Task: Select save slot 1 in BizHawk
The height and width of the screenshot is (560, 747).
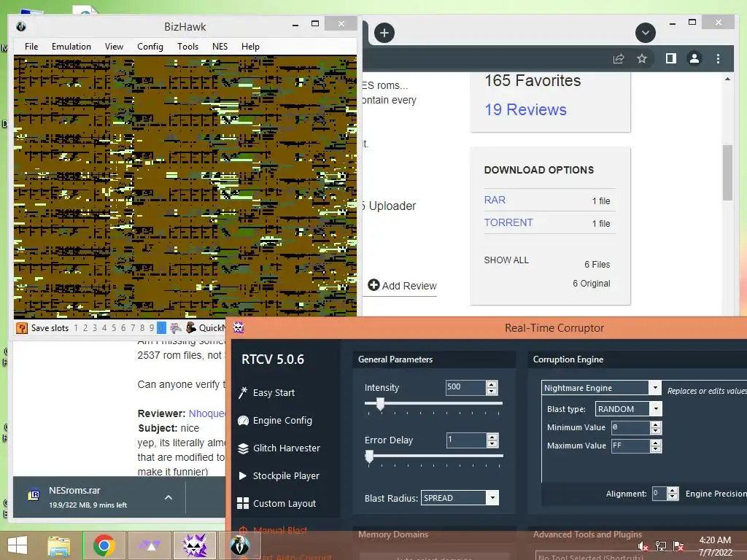Action: pyautogui.click(x=76, y=327)
